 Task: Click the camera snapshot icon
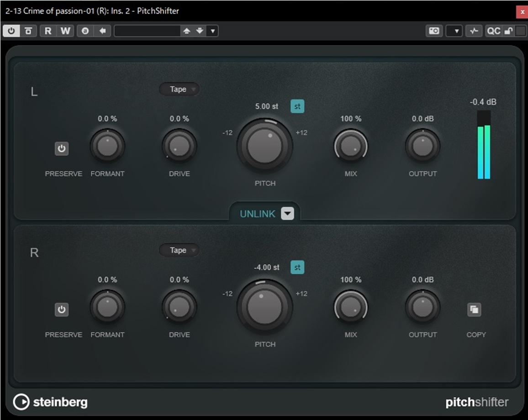click(x=434, y=31)
